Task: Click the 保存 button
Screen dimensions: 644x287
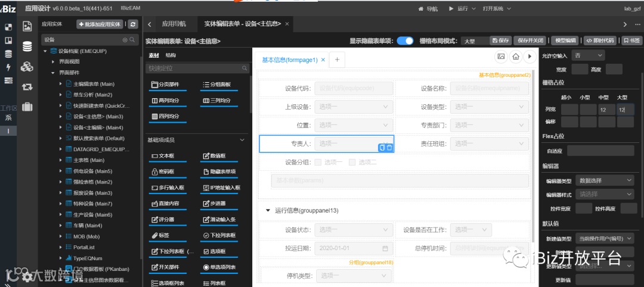Action: click(x=501, y=40)
